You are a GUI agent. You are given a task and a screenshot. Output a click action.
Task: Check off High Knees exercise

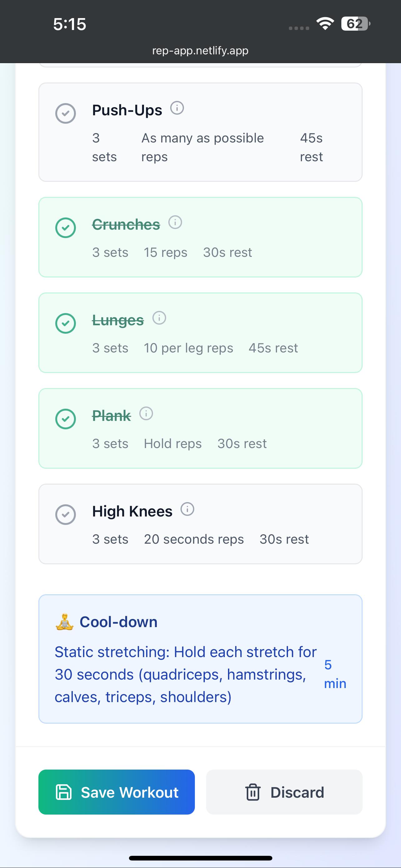66,515
